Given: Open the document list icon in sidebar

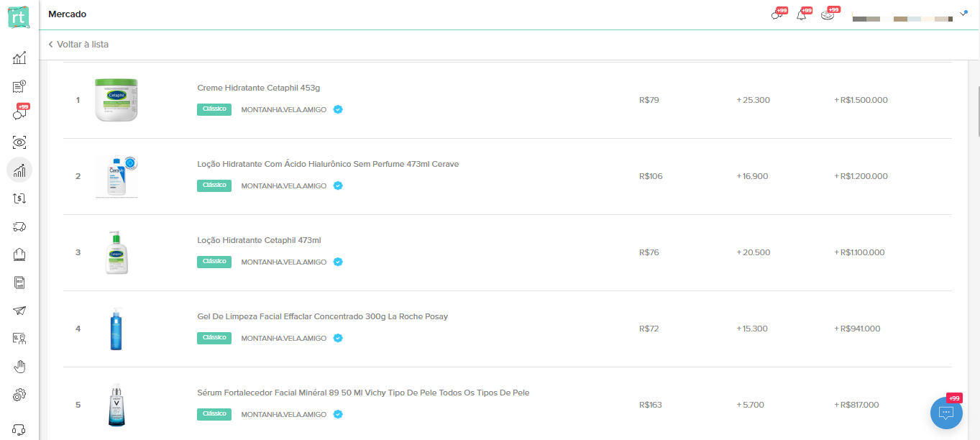Looking at the screenshot, I should click(19, 283).
